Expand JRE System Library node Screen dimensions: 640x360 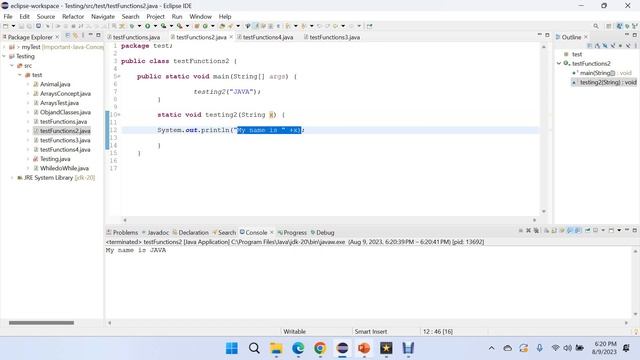(x=12, y=178)
